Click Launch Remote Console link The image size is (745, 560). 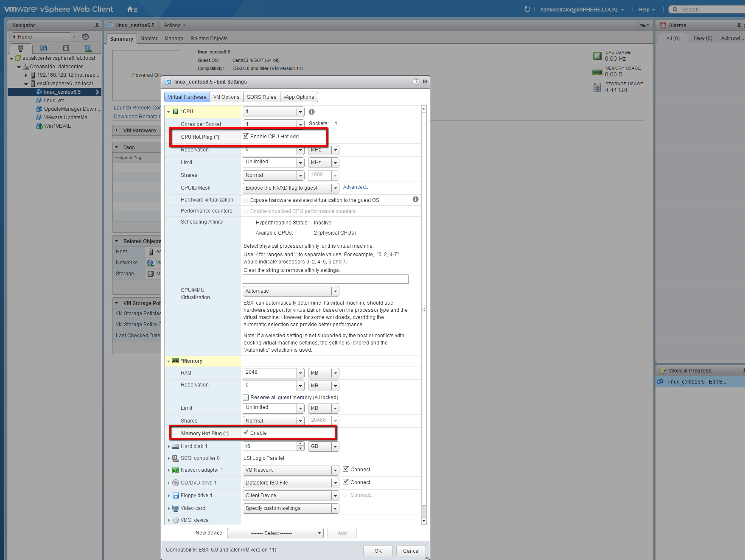pyautogui.click(x=137, y=108)
